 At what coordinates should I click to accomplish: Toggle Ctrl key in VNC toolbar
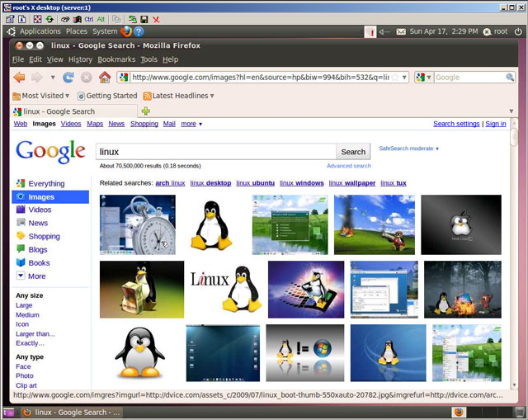pos(89,19)
